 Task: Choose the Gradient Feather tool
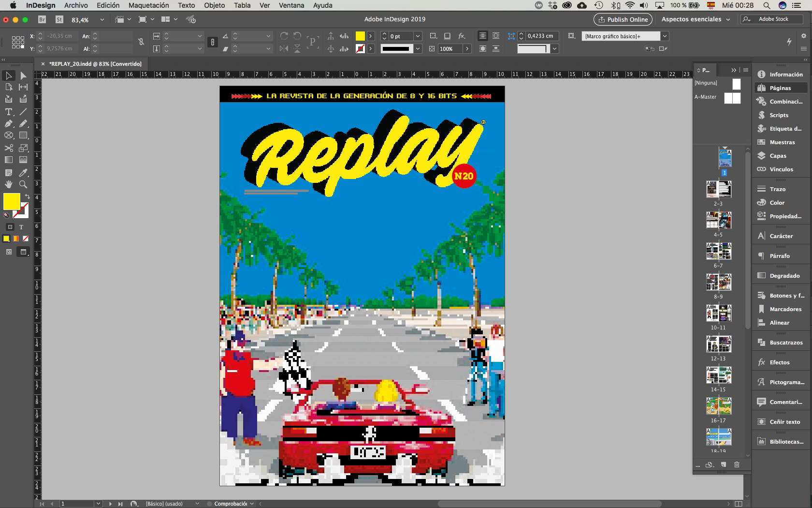coord(23,160)
